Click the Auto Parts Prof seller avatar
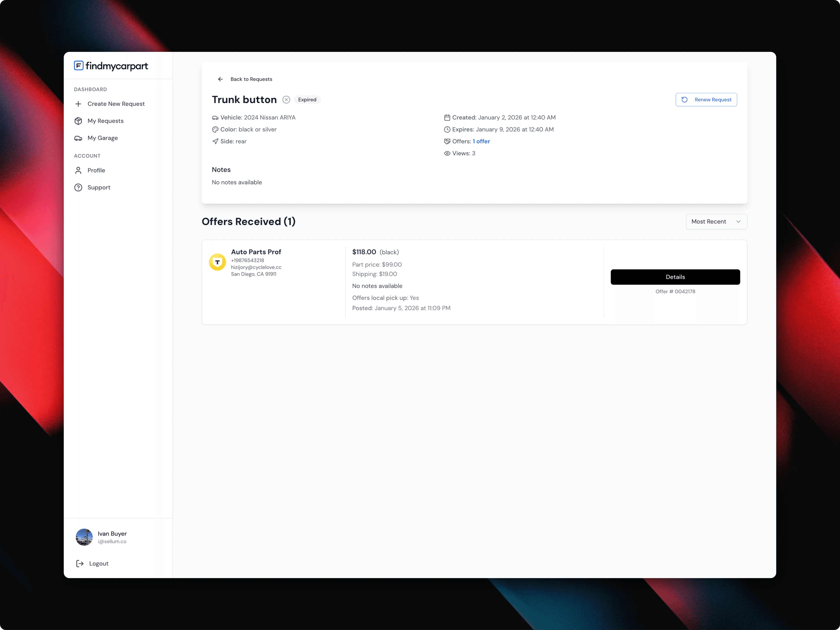840x630 pixels. [217, 262]
